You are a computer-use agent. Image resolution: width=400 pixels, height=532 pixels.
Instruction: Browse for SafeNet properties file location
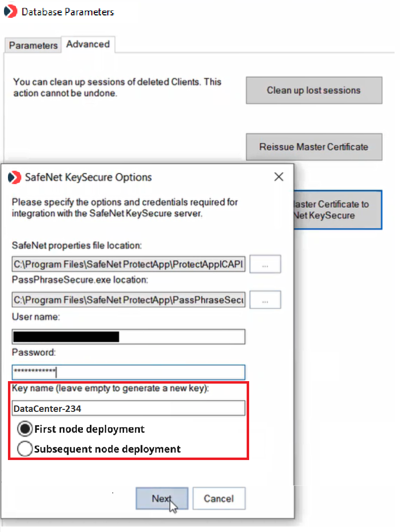click(x=265, y=265)
